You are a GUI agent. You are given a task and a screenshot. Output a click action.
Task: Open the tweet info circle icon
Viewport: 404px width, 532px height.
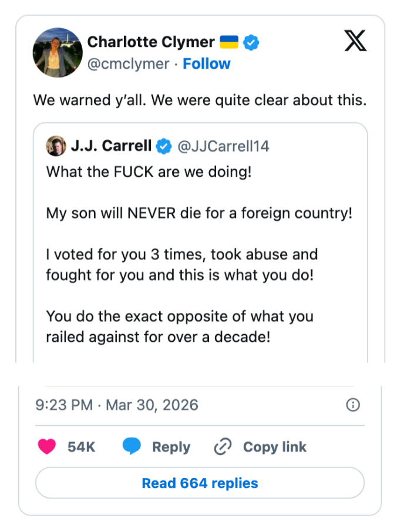pos(353,405)
